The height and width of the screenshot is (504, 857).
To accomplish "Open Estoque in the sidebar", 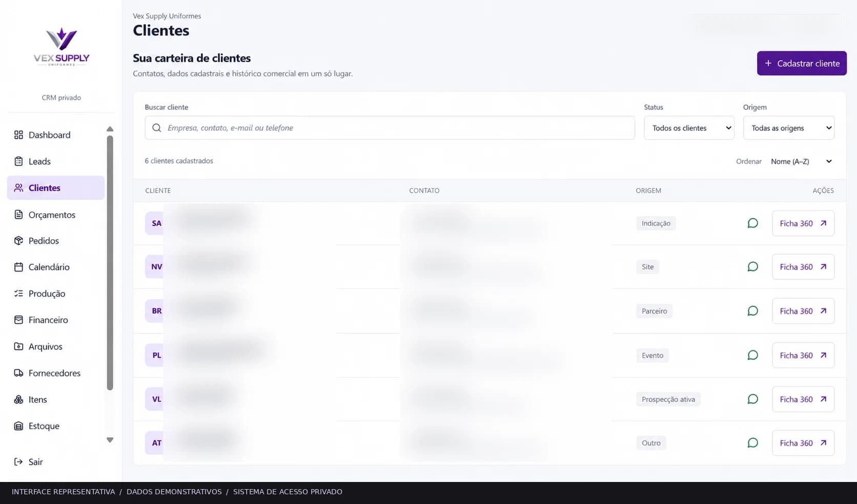I will click(56, 426).
